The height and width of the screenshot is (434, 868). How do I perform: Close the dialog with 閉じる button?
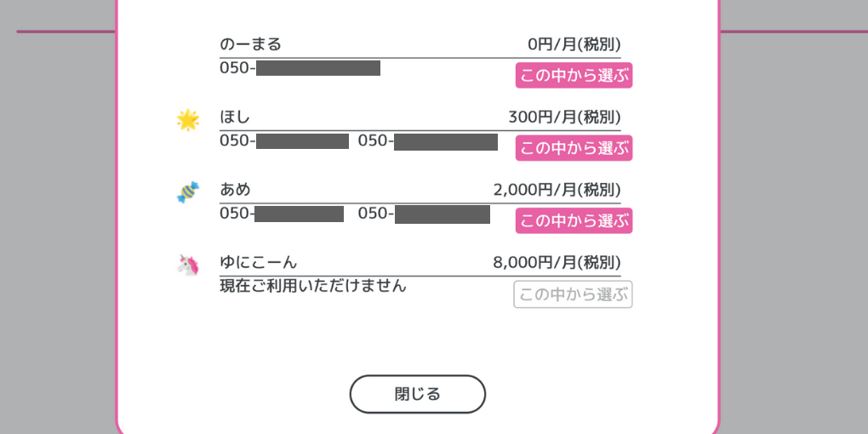[x=417, y=394]
